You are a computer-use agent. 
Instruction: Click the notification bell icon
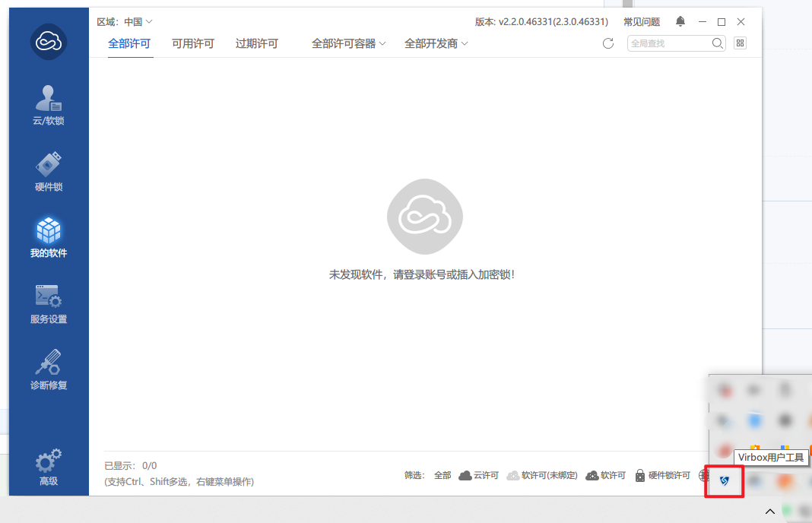[680, 21]
